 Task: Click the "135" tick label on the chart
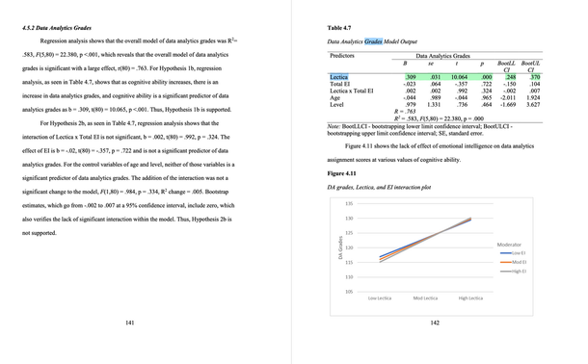tap(349, 204)
